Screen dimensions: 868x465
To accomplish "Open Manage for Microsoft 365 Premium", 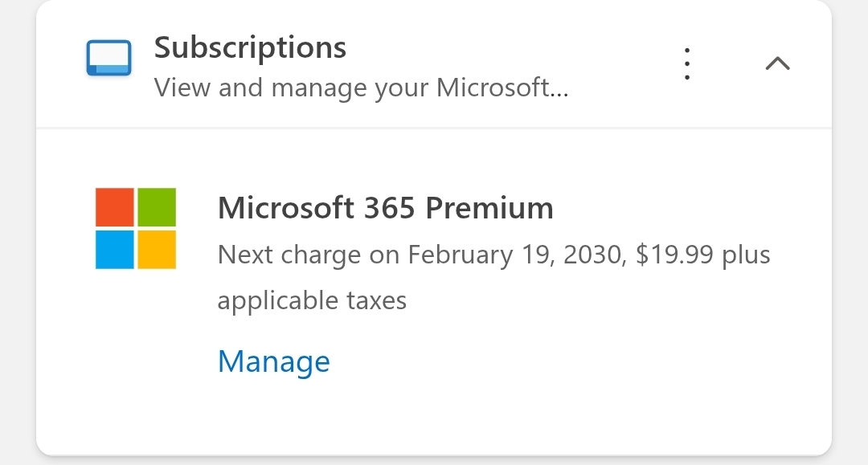I will pos(273,361).
